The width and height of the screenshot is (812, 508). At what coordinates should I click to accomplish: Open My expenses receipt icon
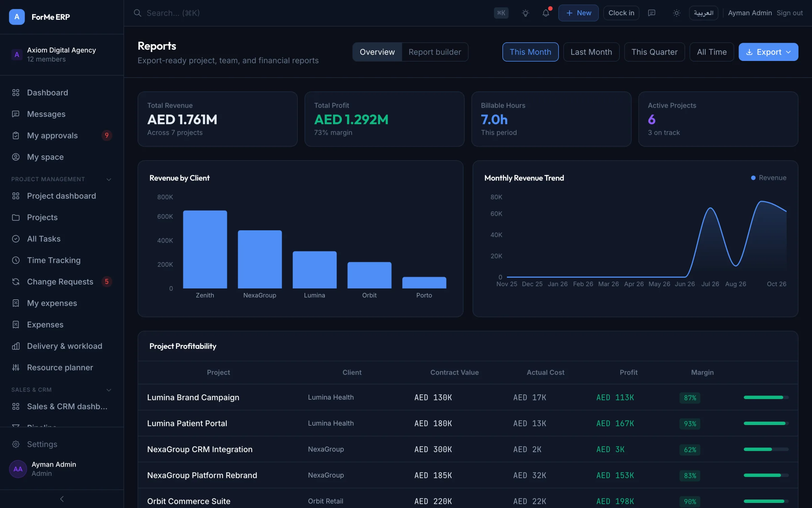pos(16,303)
